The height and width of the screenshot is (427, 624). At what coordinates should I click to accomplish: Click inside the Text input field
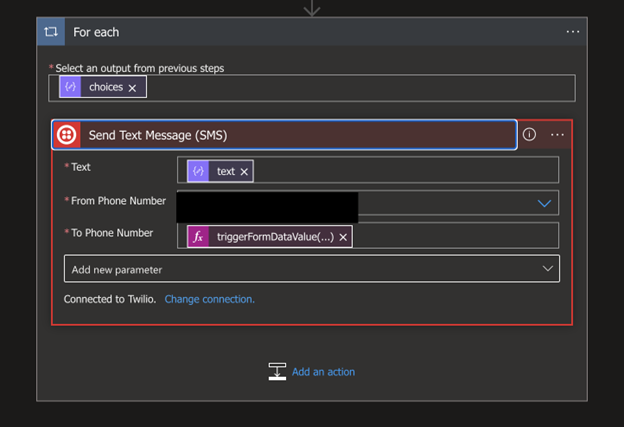[400, 171]
